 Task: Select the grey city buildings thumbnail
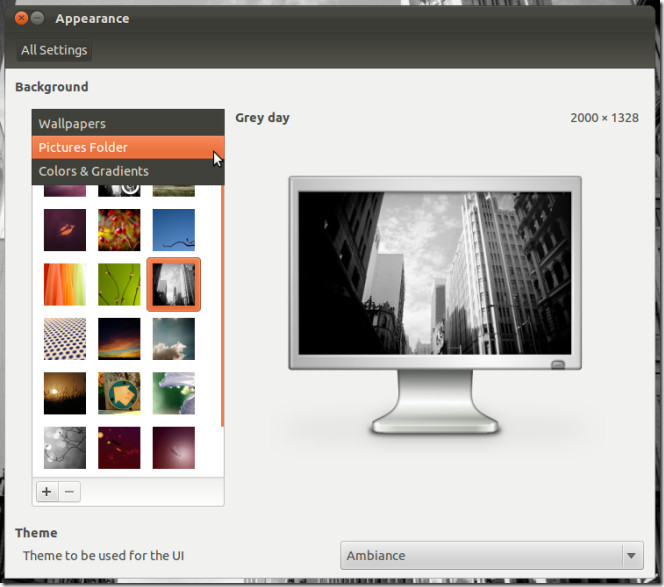[x=174, y=285]
